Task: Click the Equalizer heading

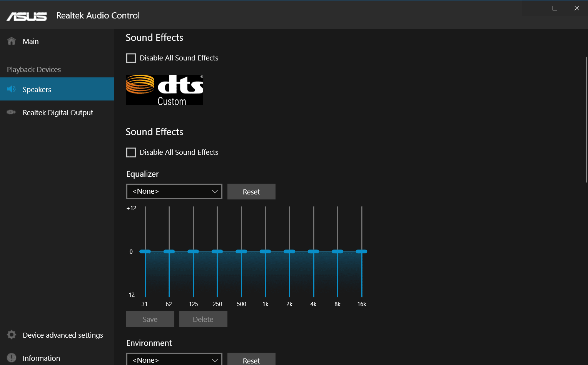Action: pos(142,174)
